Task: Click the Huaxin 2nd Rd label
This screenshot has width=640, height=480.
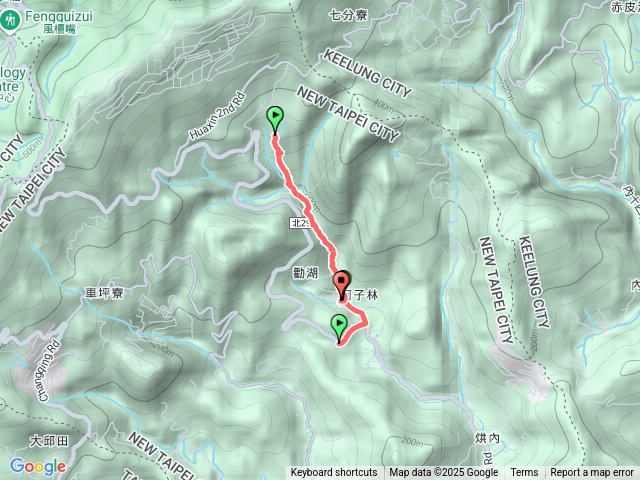Action: coord(218,117)
